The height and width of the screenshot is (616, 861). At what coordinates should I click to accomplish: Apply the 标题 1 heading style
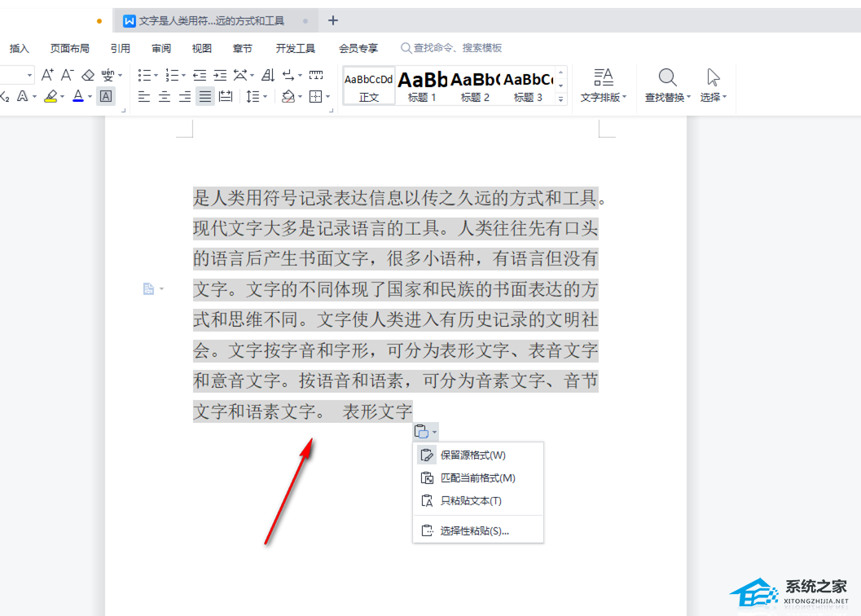point(422,86)
